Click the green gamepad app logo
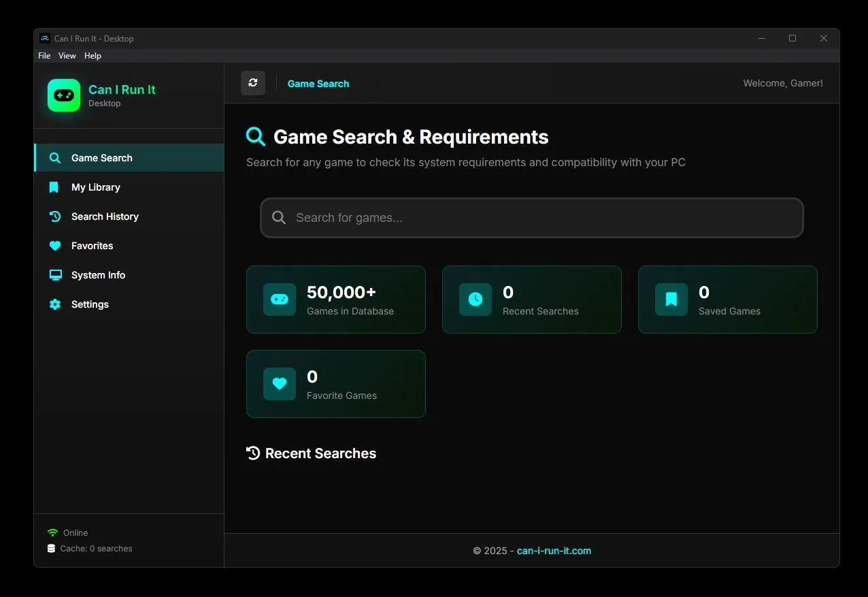Viewport: 868px width, 597px height. click(x=64, y=95)
